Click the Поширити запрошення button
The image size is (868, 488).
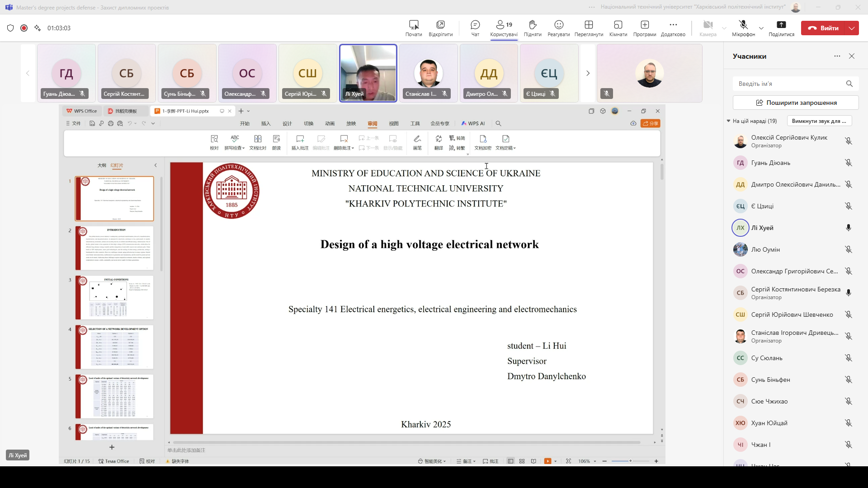796,103
